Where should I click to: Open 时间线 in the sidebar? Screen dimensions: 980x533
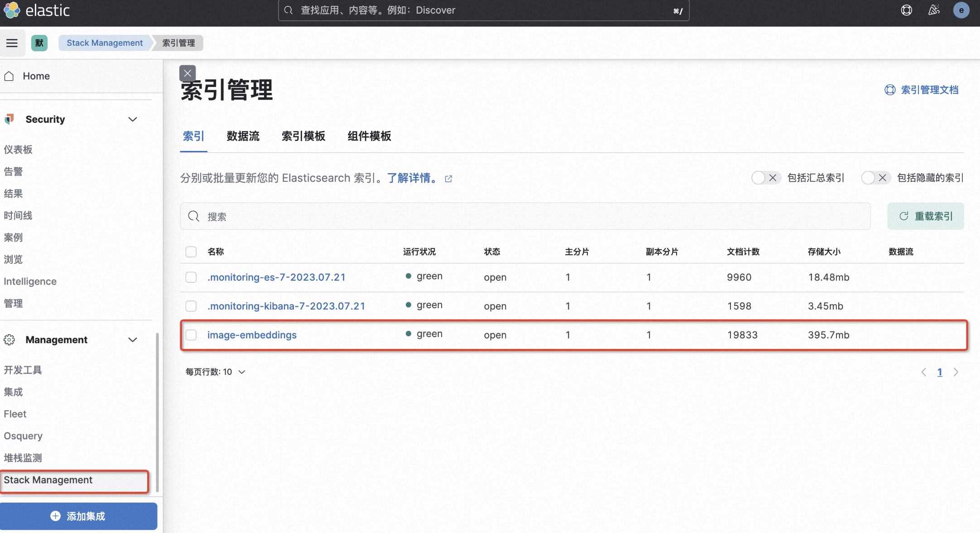coord(18,215)
